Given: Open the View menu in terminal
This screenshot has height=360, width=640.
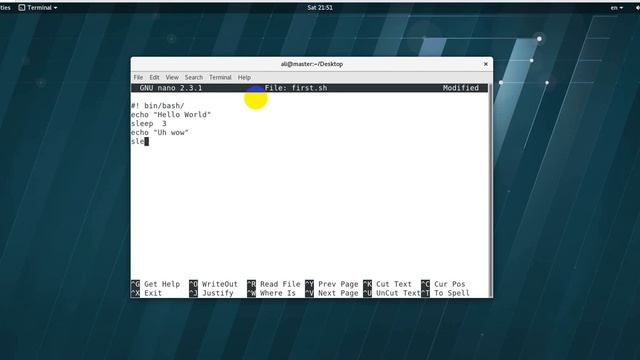Looking at the screenshot, I should (172, 77).
